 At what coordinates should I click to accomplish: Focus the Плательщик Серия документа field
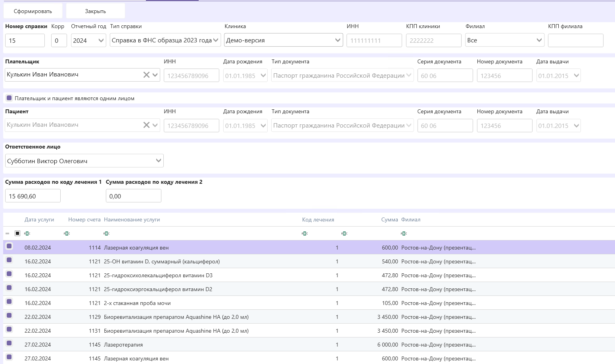[x=445, y=76]
